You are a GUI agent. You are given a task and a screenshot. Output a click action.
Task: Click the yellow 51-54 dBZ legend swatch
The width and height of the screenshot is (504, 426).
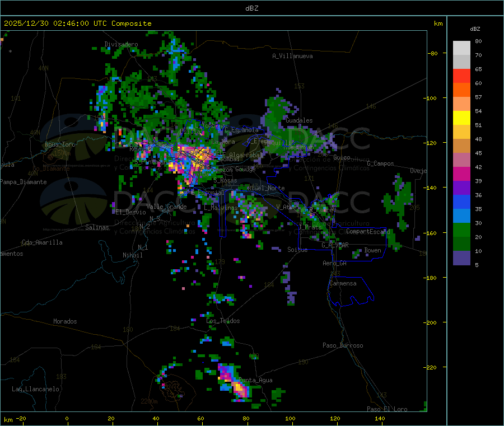(461, 118)
